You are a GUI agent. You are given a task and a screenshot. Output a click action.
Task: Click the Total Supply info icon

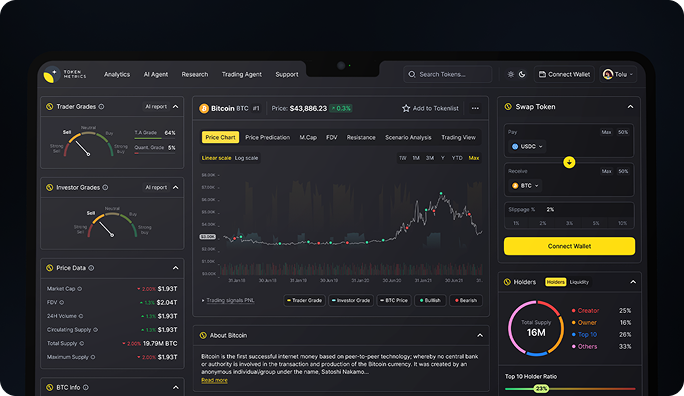click(82, 344)
